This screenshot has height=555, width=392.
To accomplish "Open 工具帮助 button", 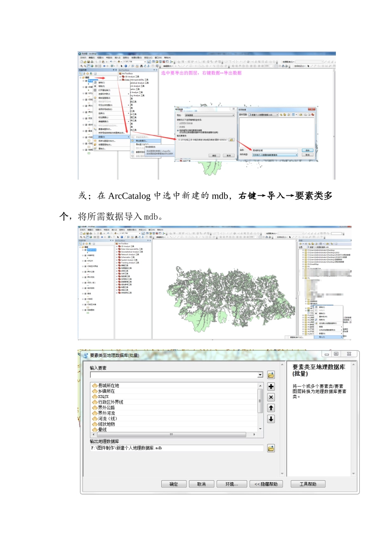I will coord(308,484).
